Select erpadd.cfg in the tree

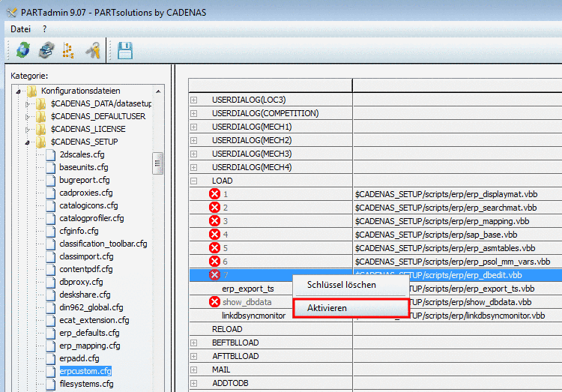[79, 358]
